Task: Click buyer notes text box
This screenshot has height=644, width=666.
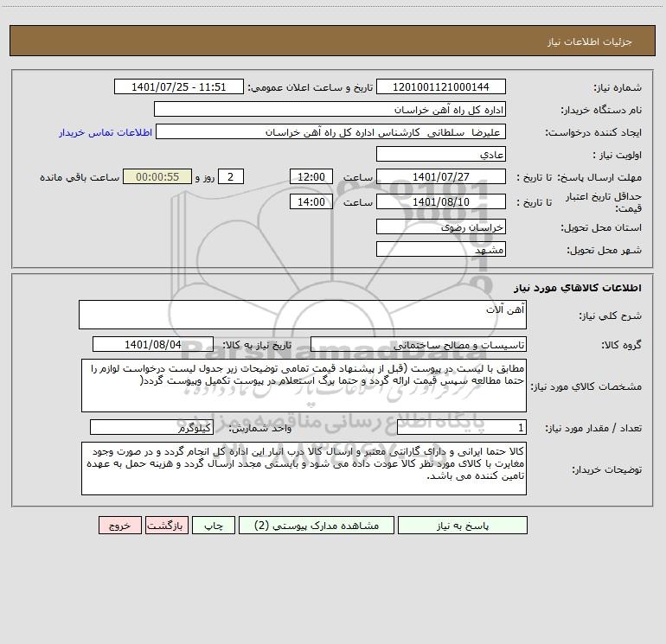Action: [304, 469]
